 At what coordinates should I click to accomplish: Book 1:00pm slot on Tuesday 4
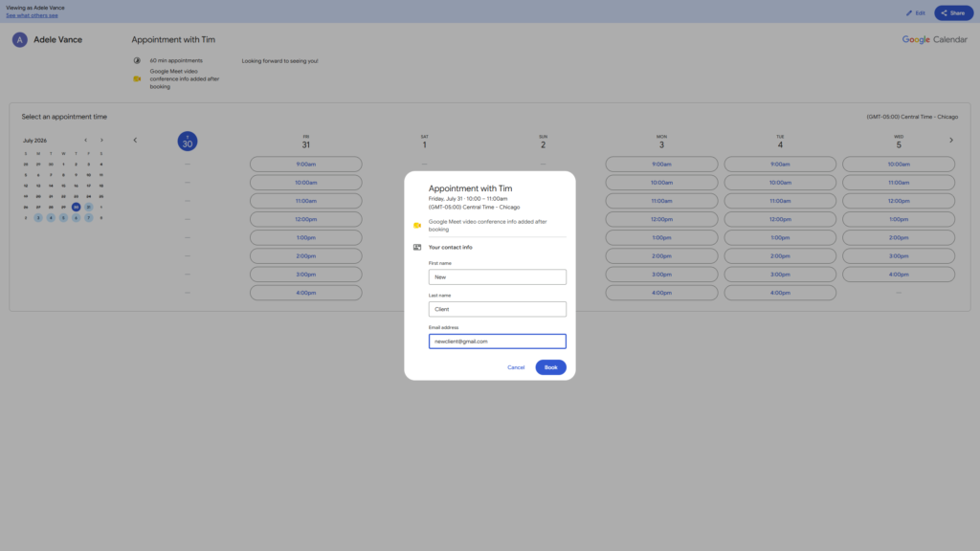[x=780, y=237]
